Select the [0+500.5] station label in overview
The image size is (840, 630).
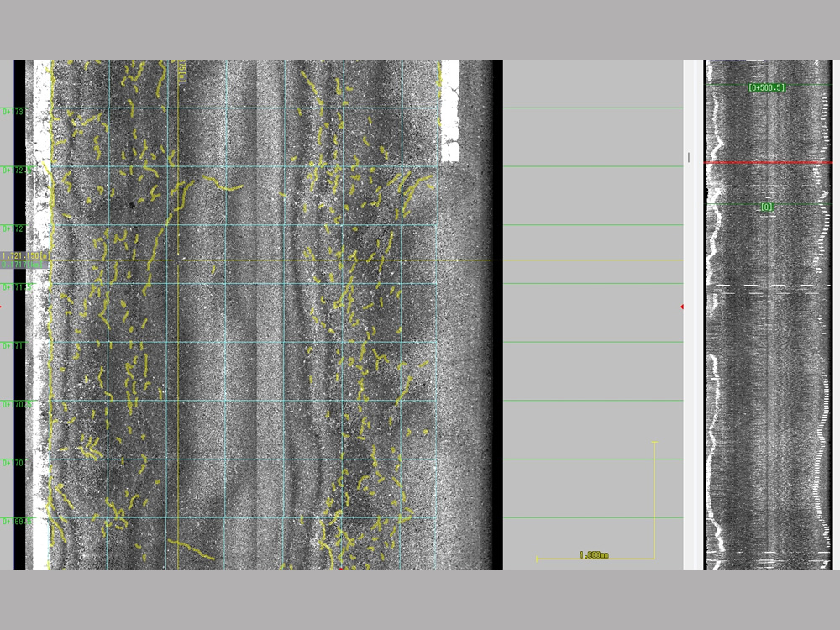[767, 87]
